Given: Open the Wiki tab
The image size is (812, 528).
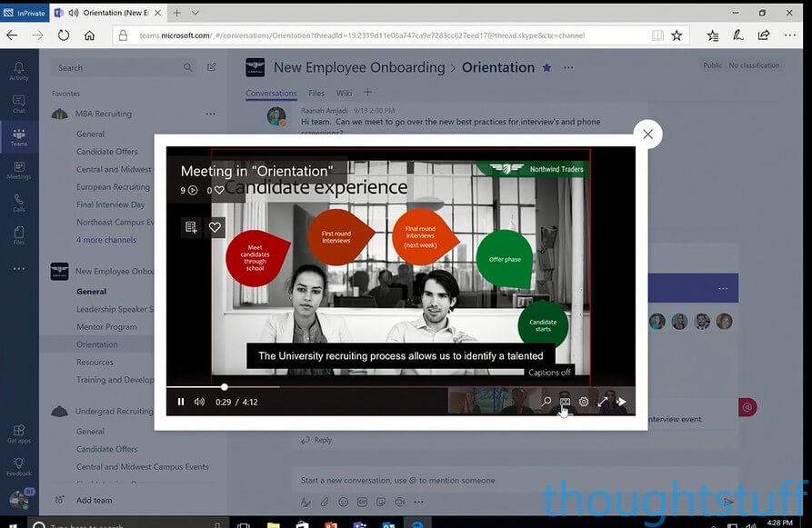Looking at the screenshot, I should pyautogui.click(x=344, y=94).
